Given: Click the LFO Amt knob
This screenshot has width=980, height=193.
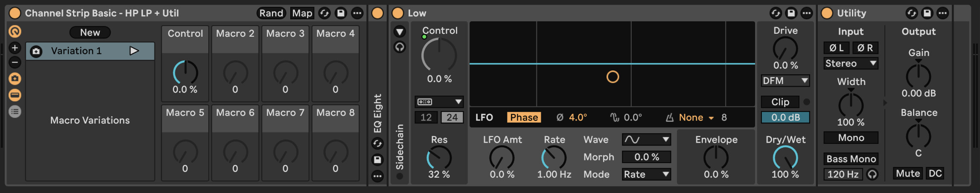Looking at the screenshot, I should point(502,158).
